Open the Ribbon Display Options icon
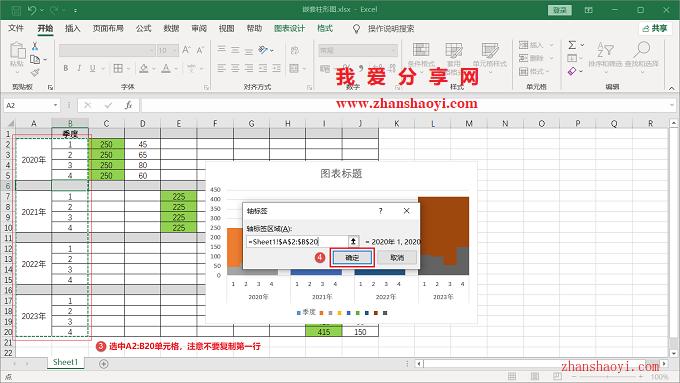This screenshot has height=383, width=680. click(588, 10)
